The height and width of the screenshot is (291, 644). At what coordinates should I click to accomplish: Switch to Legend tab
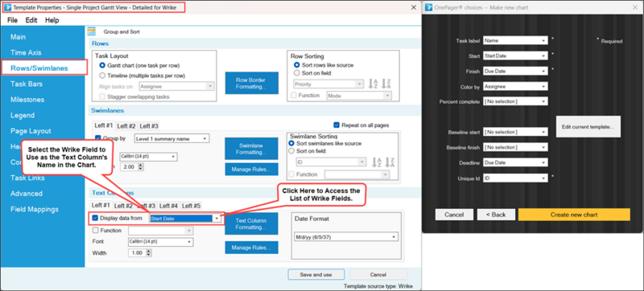pos(23,115)
